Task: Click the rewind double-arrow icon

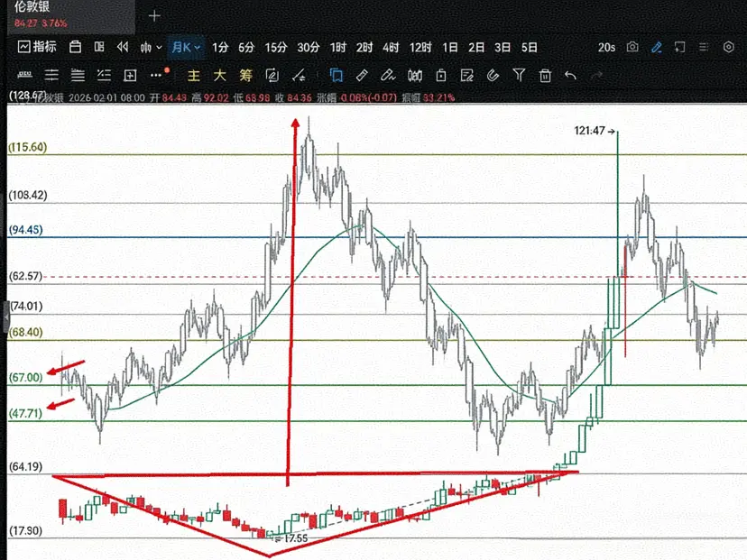Action: pyautogui.click(x=123, y=47)
